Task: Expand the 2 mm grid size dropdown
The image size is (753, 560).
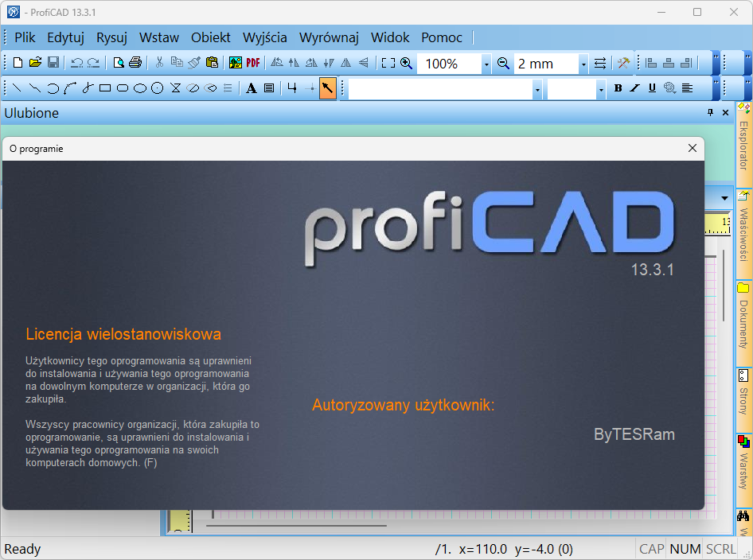Action: (x=583, y=64)
